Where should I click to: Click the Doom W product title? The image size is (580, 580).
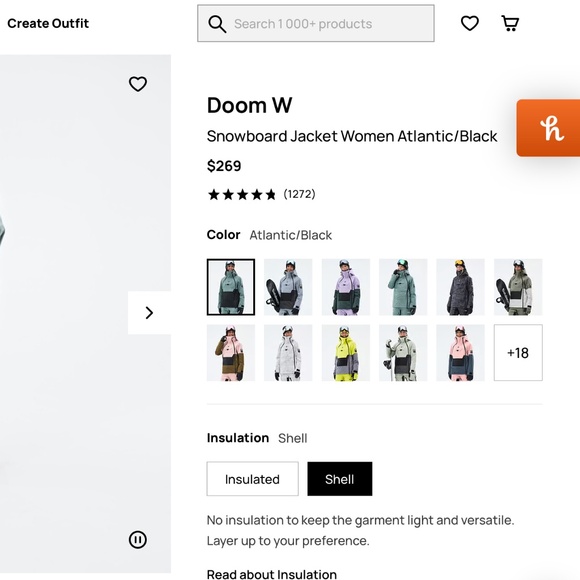click(x=250, y=105)
